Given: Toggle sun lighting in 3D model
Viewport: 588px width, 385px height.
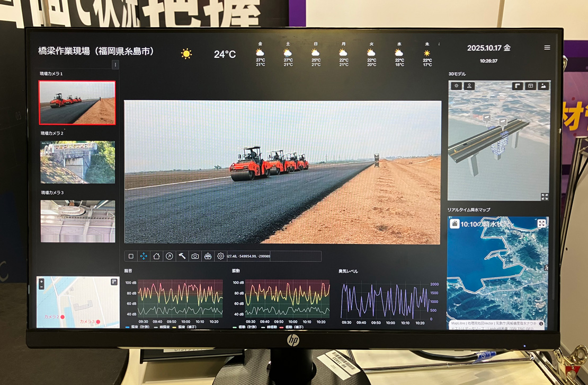Looking at the screenshot, I should (456, 86).
